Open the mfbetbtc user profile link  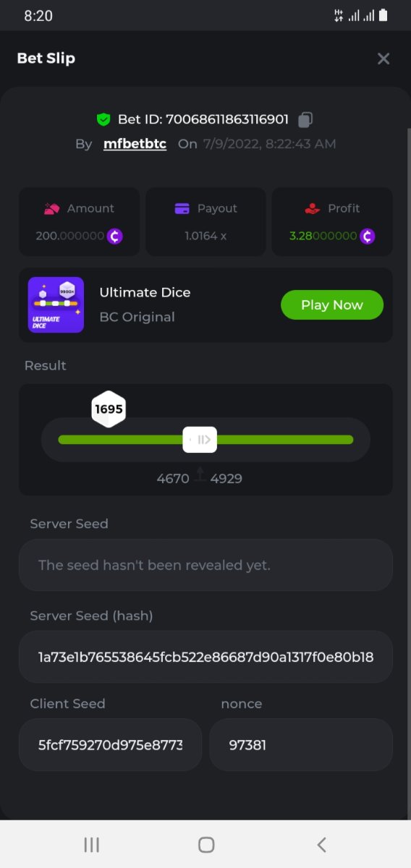135,144
